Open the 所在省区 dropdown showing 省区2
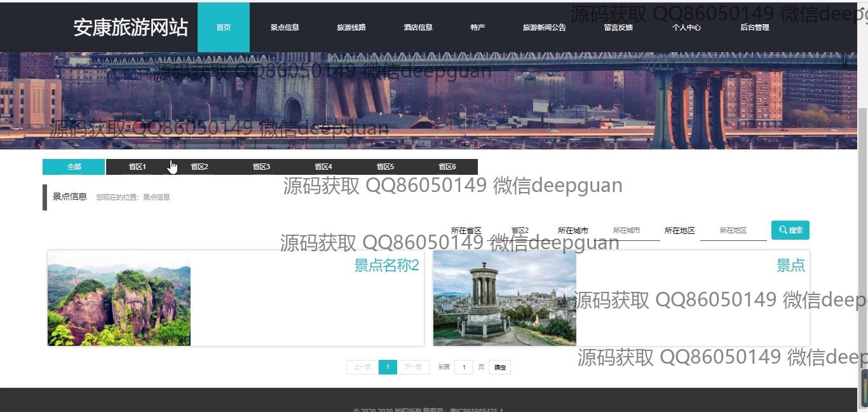868x412 pixels. pyautogui.click(x=520, y=230)
